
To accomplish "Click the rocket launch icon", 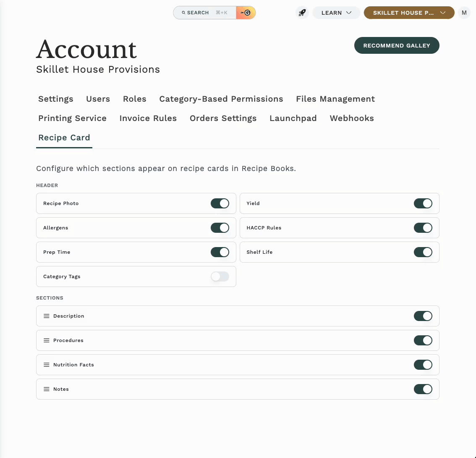I will coord(302,13).
